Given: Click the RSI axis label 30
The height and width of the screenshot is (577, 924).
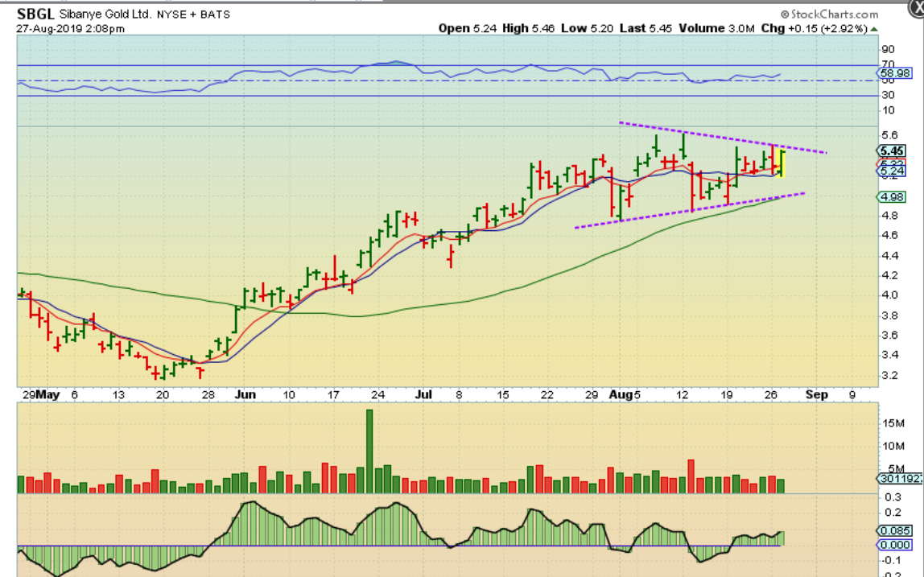Looking at the screenshot, I should point(888,95).
